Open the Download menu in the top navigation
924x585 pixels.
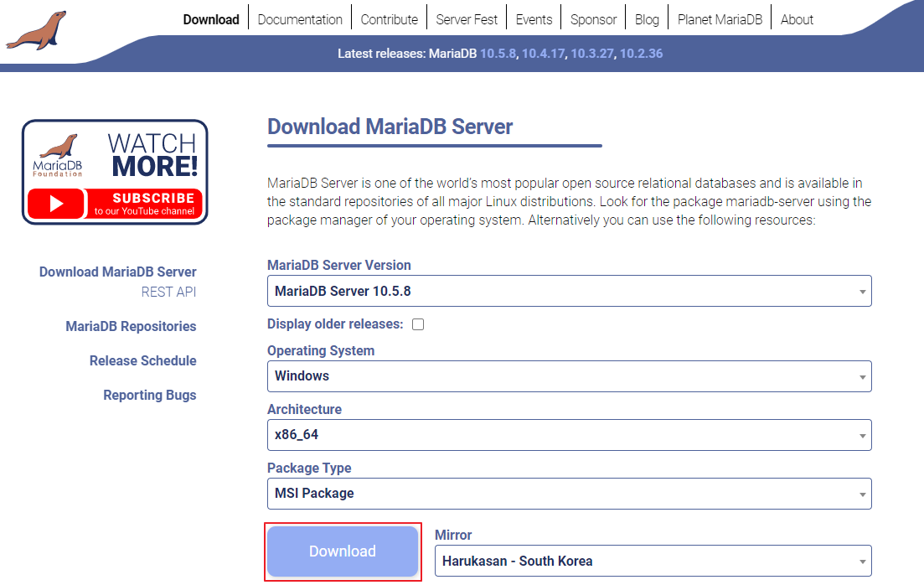pos(211,19)
